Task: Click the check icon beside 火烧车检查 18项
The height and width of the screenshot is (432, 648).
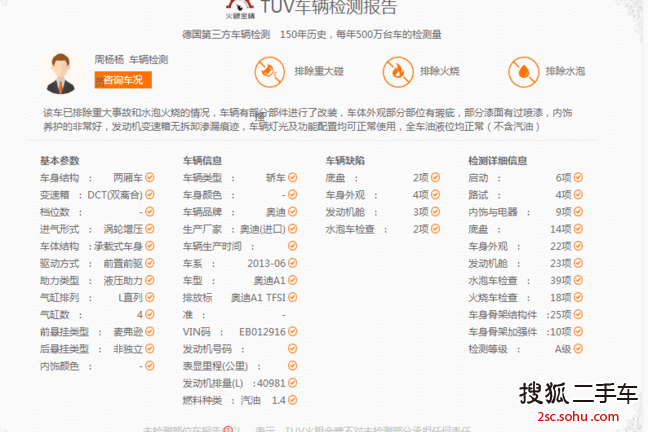Action: (578, 297)
